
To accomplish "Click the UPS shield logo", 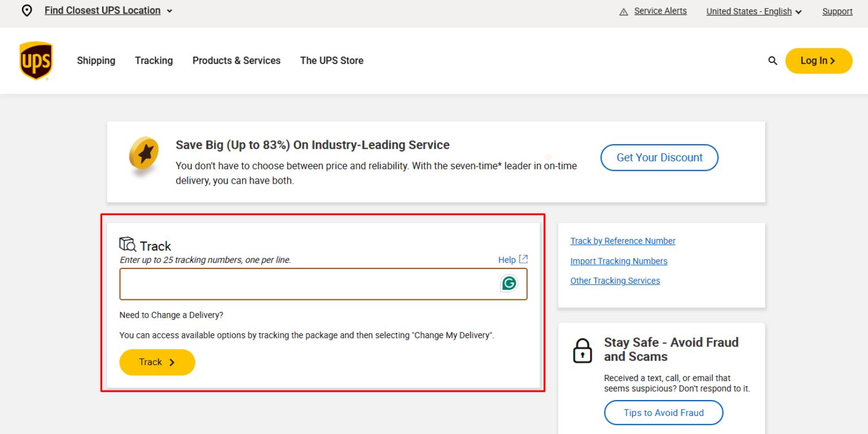I will pos(36,60).
